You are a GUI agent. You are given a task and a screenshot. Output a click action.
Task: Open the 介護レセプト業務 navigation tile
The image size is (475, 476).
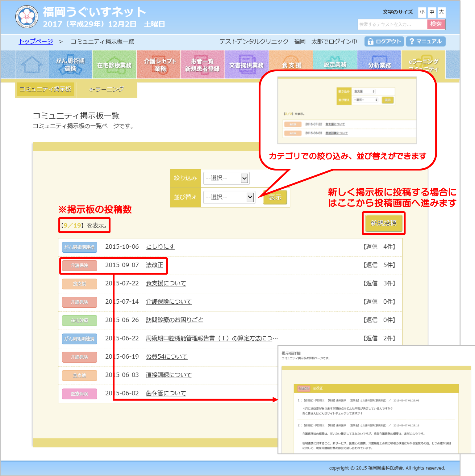coord(158,65)
